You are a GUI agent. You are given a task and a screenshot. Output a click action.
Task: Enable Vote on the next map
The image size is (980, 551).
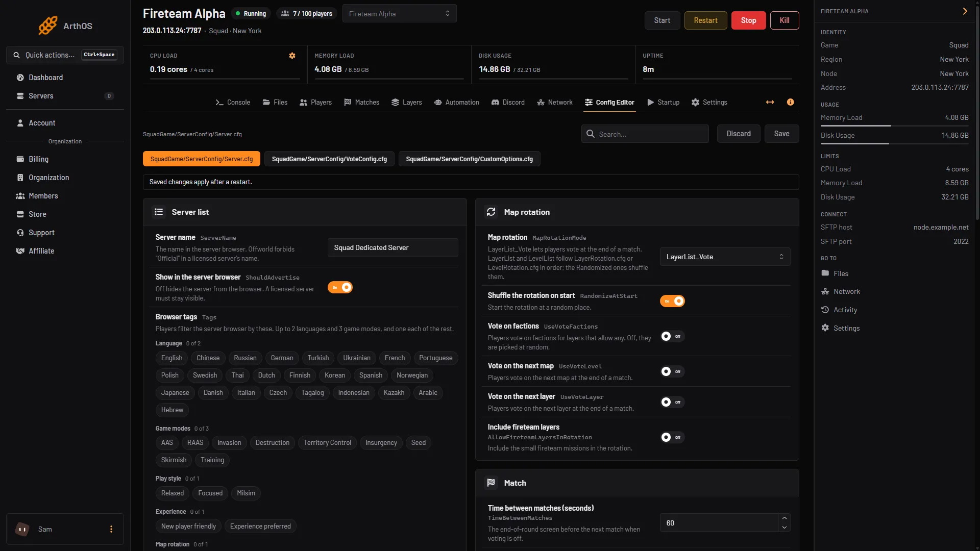pos(672,371)
